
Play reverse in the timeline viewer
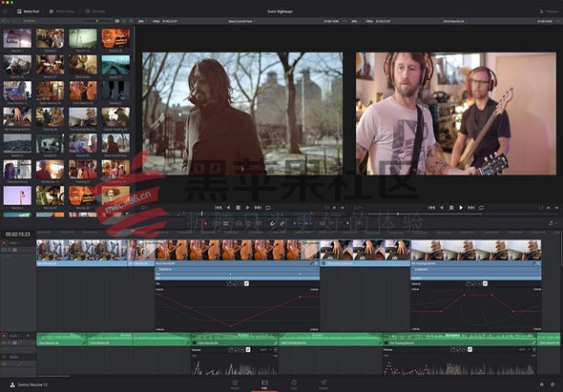442,208
